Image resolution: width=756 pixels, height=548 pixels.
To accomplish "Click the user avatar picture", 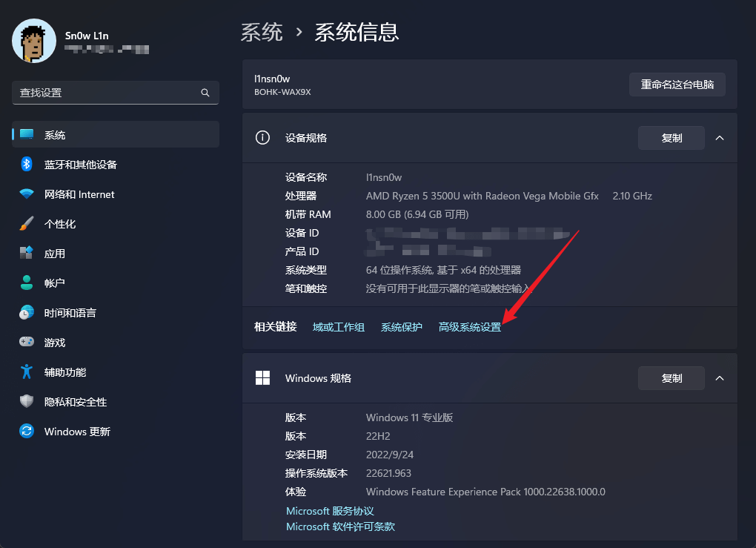I will click(34, 41).
